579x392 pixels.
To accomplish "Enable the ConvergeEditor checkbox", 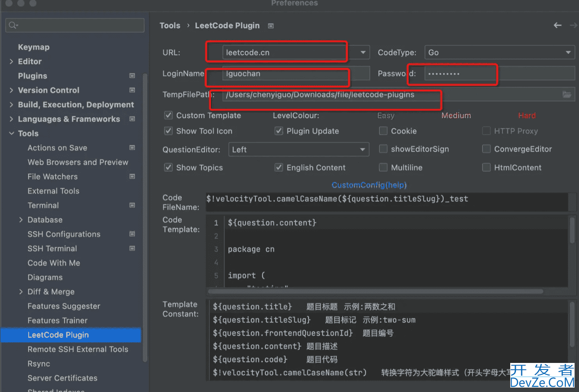I will click(486, 149).
